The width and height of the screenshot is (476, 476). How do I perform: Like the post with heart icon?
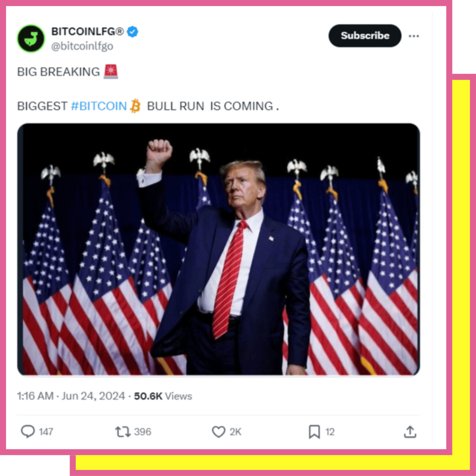tap(218, 431)
